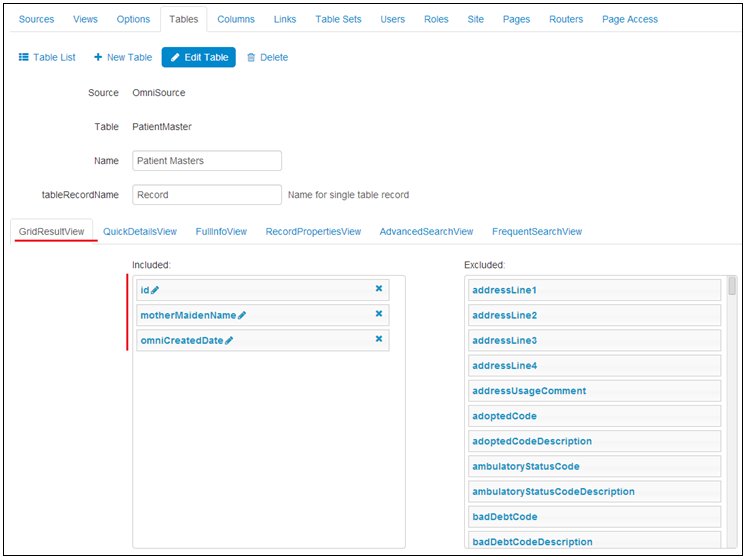
Task: Go to Page Access tab
Action: [629, 19]
